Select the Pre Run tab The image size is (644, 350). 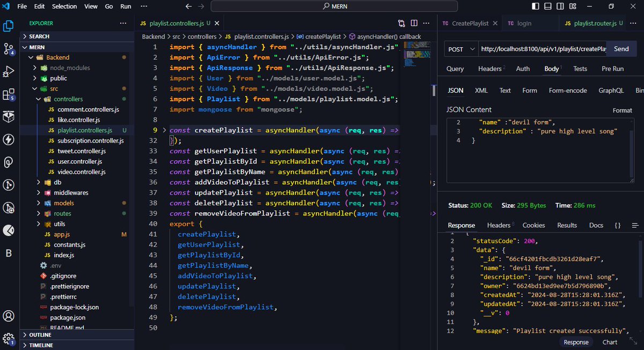point(612,69)
